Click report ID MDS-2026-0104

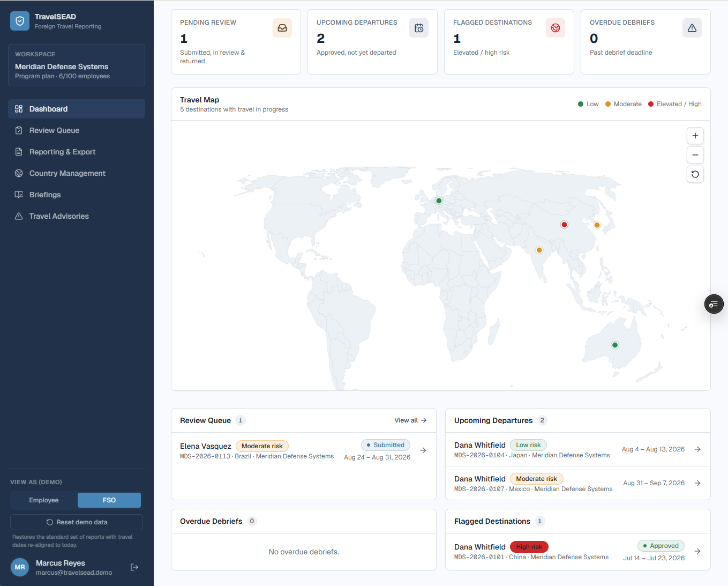[479, 455]
